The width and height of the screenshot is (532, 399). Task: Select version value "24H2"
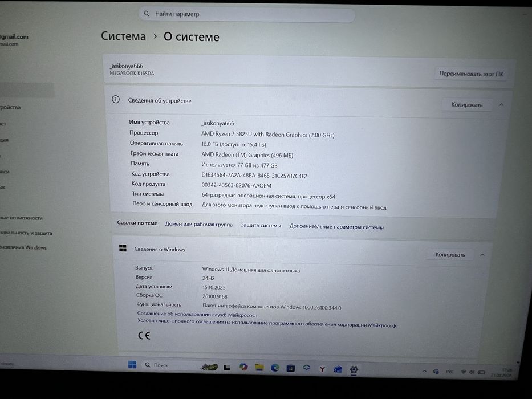tap(208, 278)
